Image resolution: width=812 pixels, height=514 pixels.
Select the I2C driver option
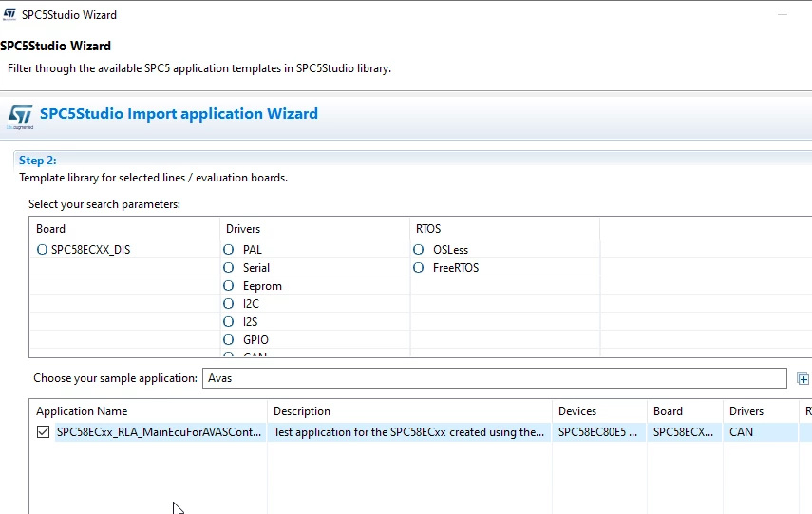click(228, 304)
